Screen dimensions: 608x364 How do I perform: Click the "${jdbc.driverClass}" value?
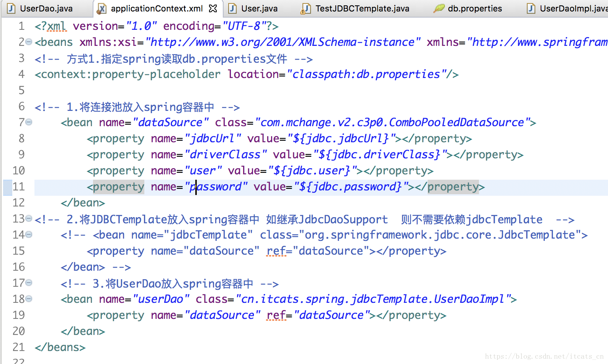[379, 154]
